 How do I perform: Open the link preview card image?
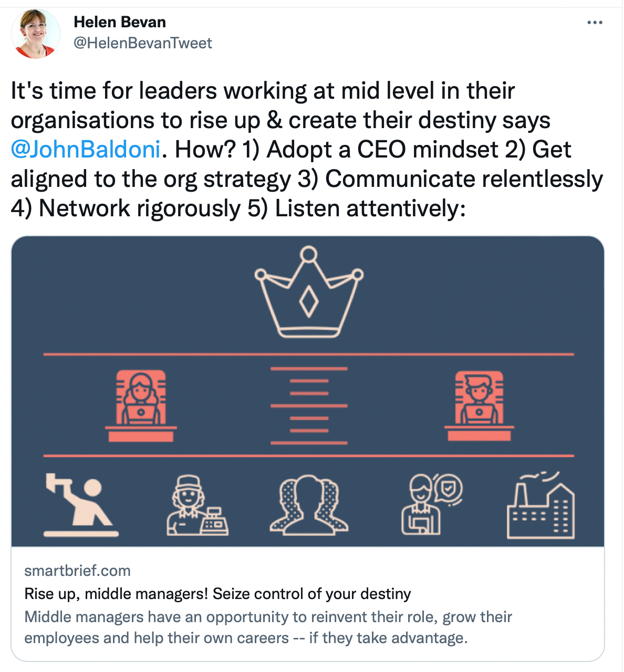pos(308,392)
